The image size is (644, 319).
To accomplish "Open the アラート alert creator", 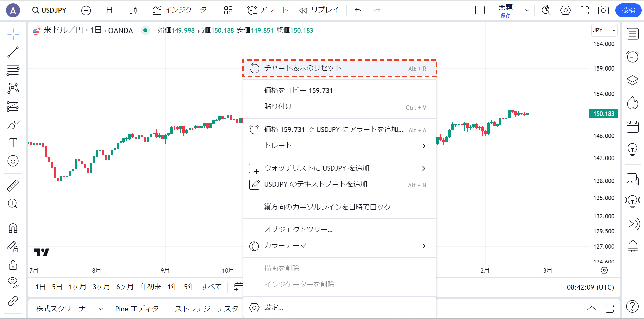I will [267, 10].
